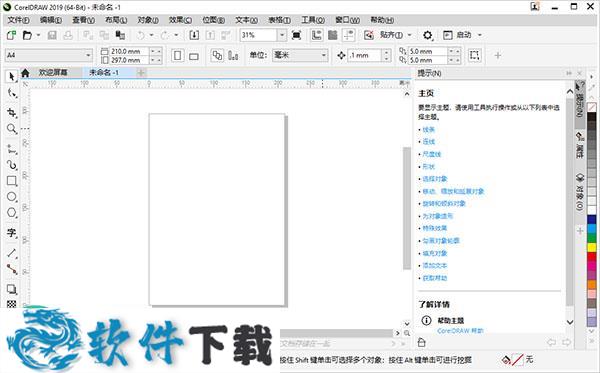Pick the yellow swatch in the color palette
Screen dimensions: 600x373
coord(592,247)
